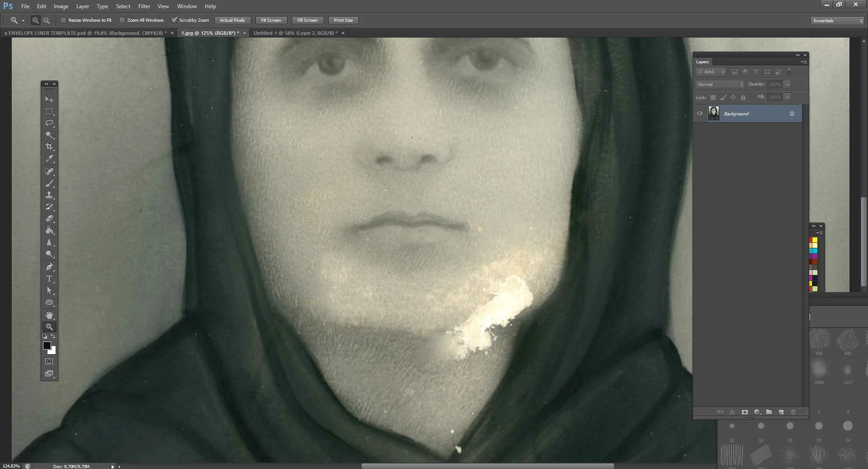Uncheck the Scrubby Zoom checkbox

(x=174, y=20)
